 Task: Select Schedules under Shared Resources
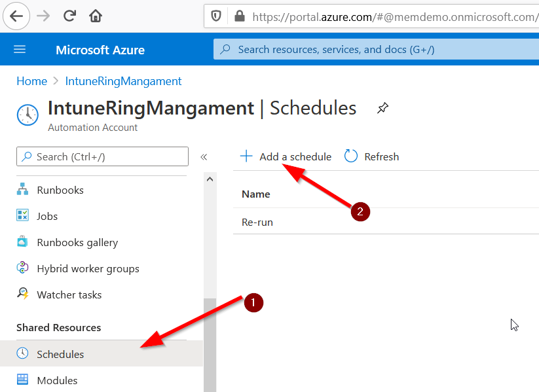[x=102, y=353]
